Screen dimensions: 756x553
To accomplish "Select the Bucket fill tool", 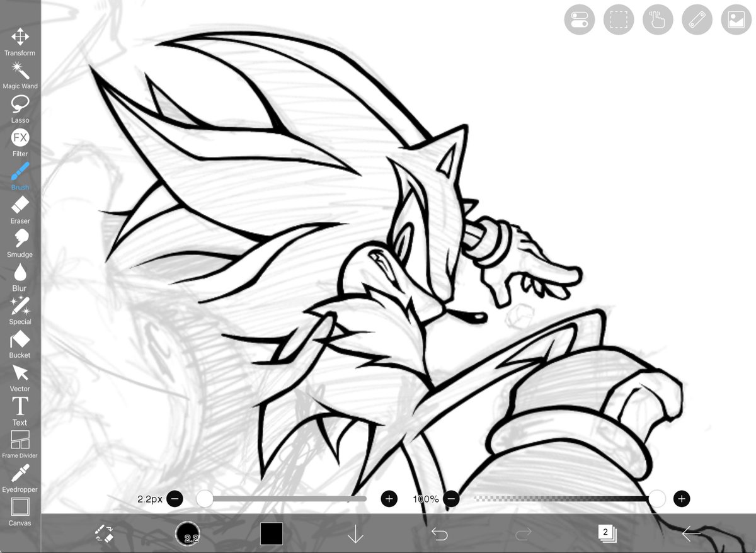I will (x=20, y=344).
